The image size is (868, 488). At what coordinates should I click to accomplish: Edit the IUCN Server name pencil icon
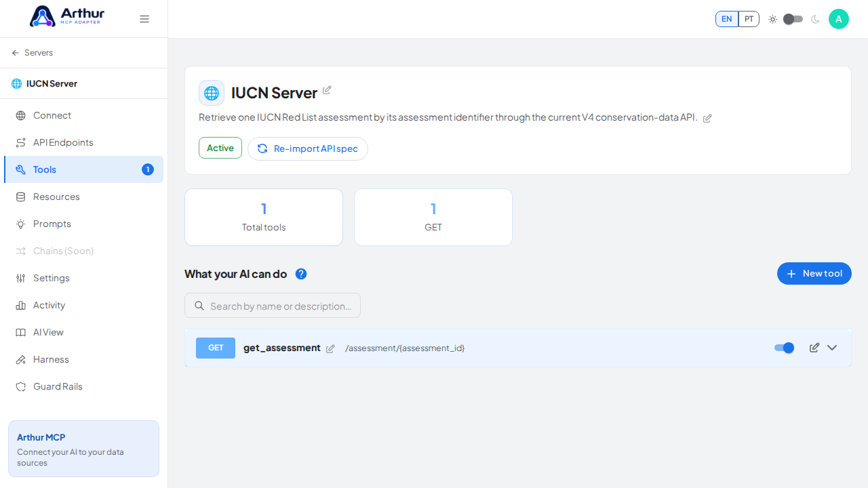pyautogui.click(x=327, y=90)
